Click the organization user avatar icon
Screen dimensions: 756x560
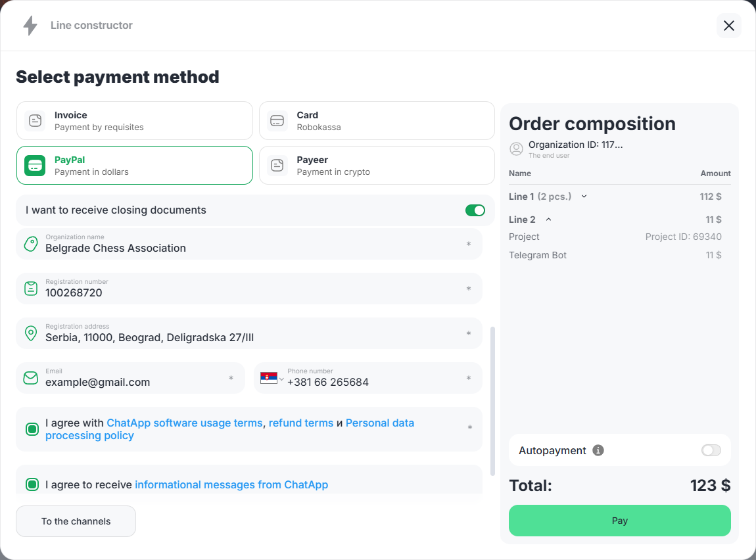(x=517, y=149)
